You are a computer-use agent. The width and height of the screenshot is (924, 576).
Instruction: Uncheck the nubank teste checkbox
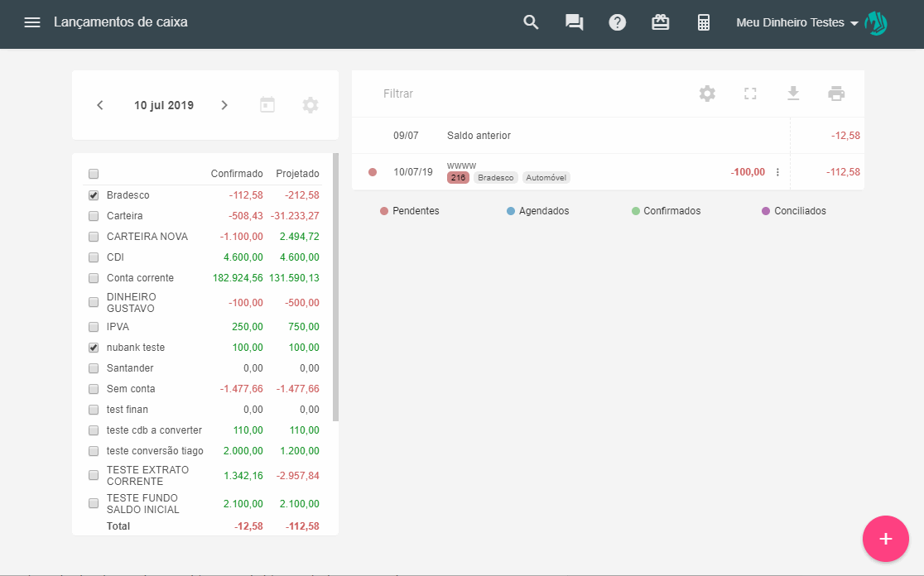94,348
